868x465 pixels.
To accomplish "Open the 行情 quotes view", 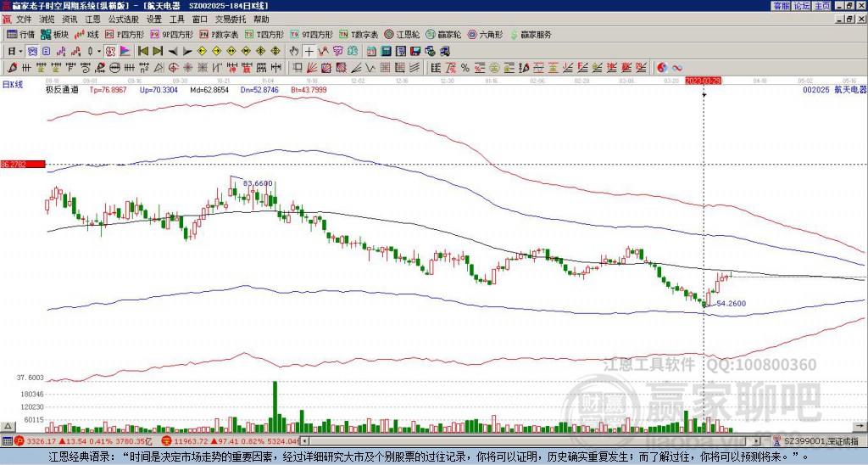I will 20,34.
